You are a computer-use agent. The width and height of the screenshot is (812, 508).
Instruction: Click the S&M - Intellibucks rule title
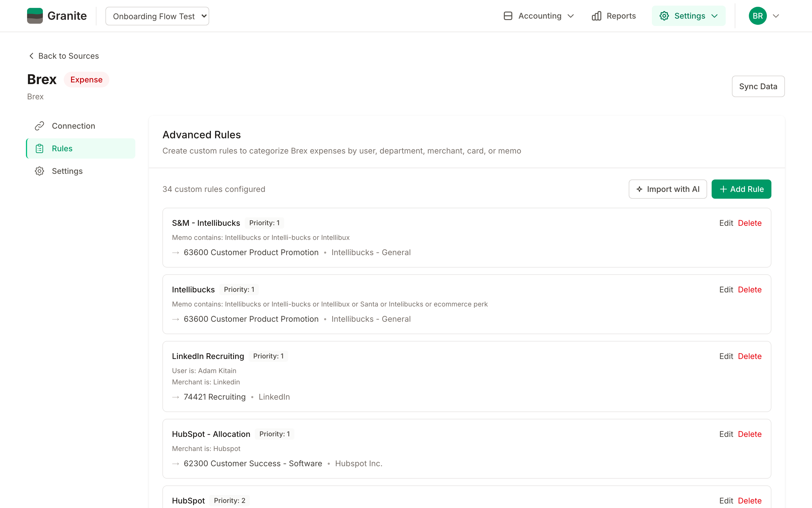(206, 223)
